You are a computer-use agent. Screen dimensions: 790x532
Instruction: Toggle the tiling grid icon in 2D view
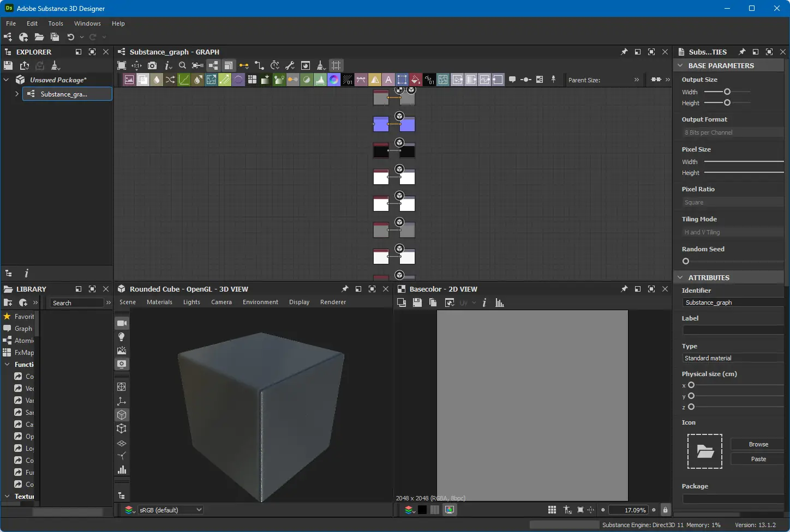point(552,510)
